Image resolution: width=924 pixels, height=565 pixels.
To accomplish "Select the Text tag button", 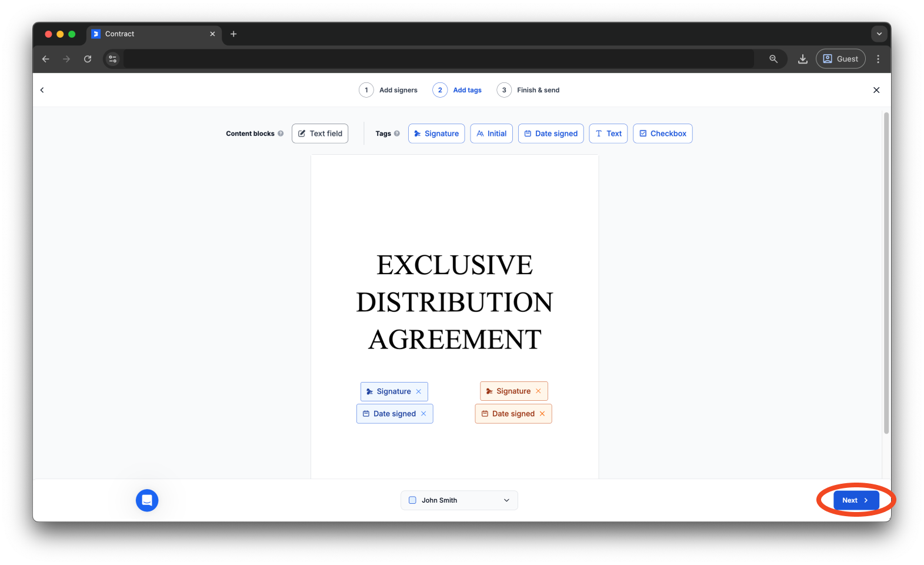I will (x=608, y=134).
